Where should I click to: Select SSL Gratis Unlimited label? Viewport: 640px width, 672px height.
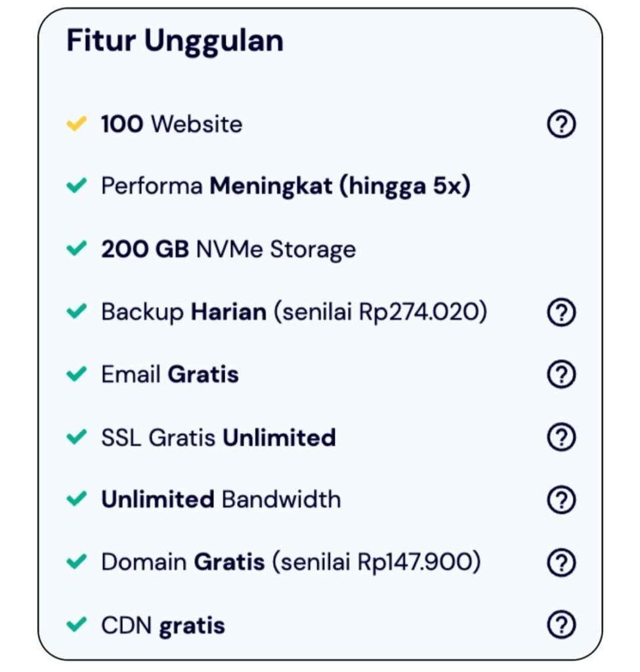(219, 437)
